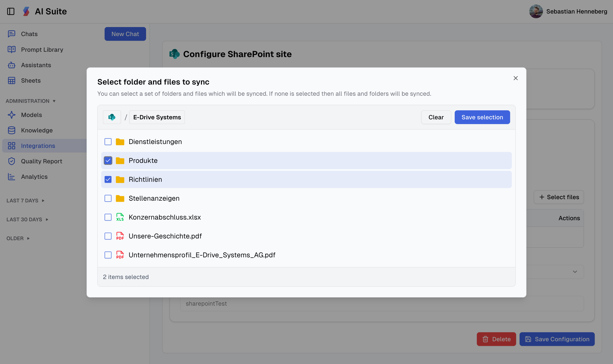Click the sharepointTest input field
Viewport: 613px width, 364px height.
[x=393, y=303]
